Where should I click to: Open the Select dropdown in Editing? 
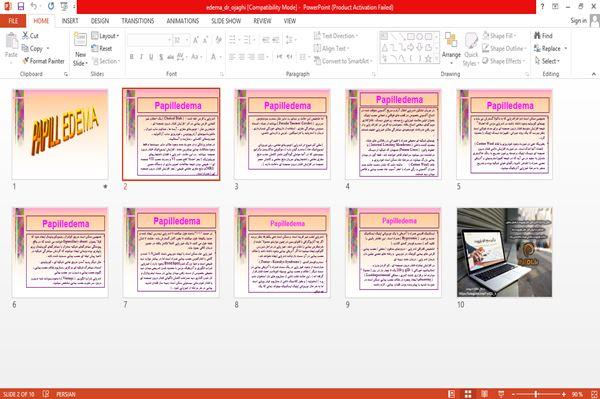[547, 61]
